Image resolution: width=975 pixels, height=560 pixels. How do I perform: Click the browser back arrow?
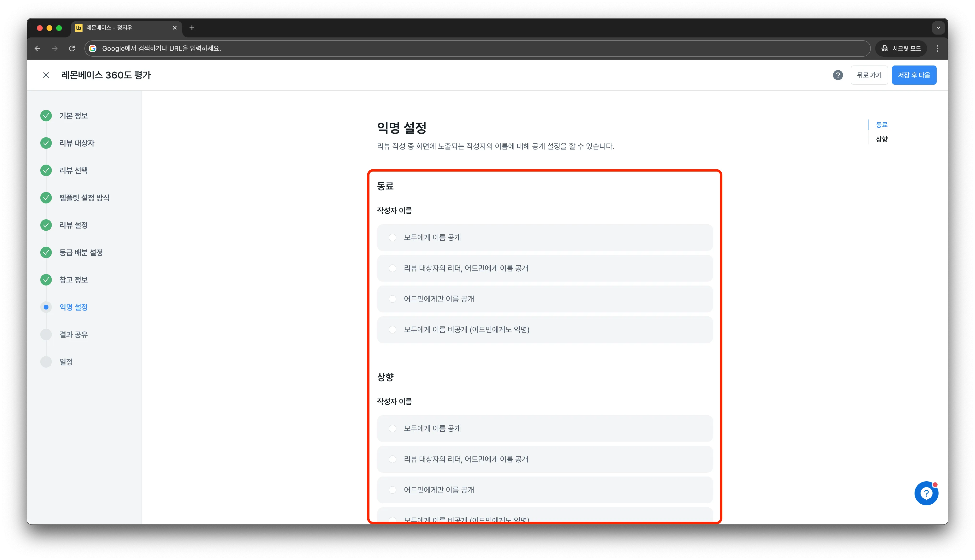tap(37, 48)
